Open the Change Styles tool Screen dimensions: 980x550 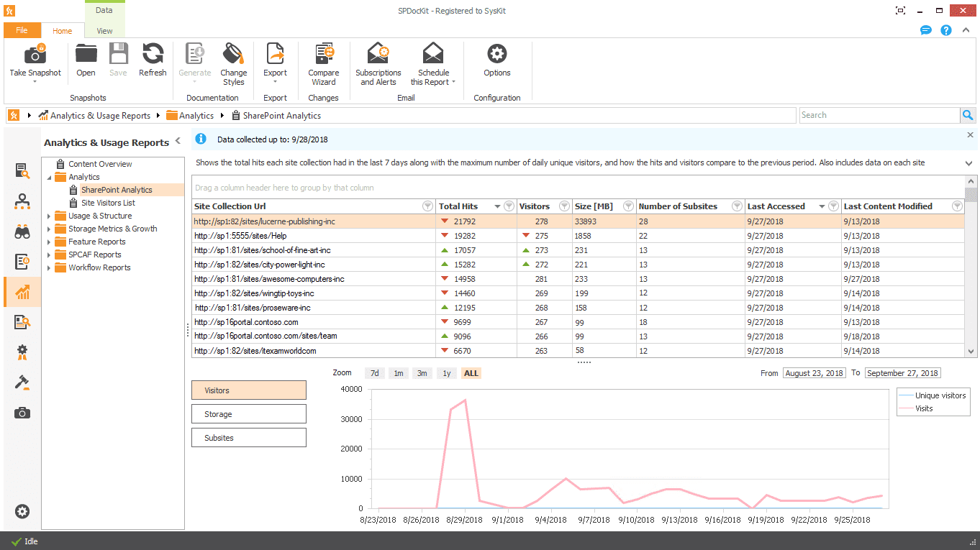tap(233, 65)
